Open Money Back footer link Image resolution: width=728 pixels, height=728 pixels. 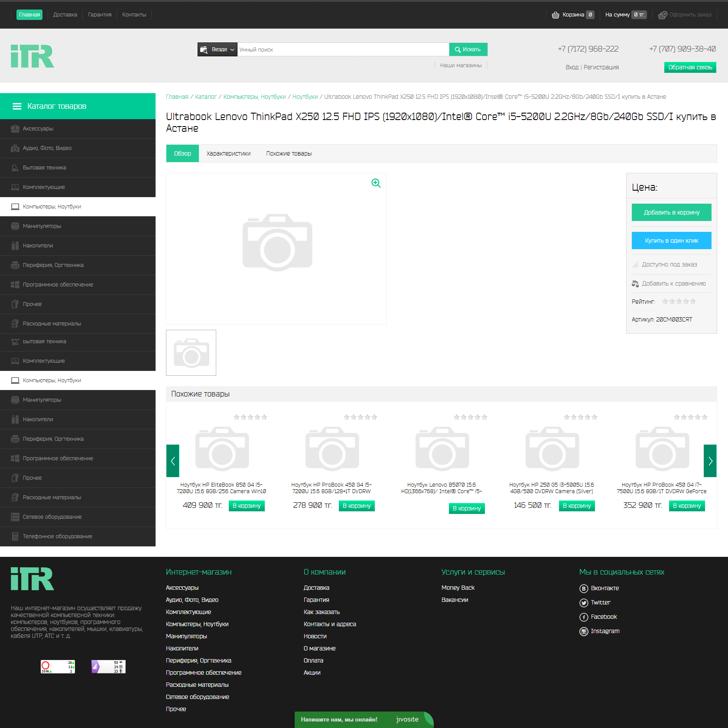[x=458, y=588]
